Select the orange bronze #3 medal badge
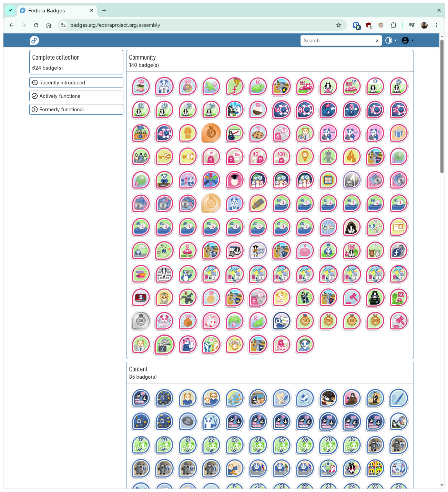This screenshot has width=448, height=492. (x=211, y=133)
